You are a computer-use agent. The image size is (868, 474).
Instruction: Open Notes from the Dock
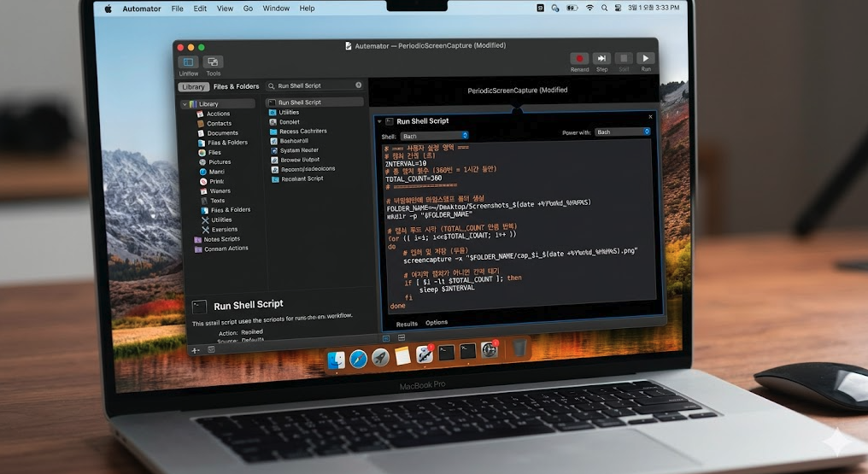[x=402, y=355]
